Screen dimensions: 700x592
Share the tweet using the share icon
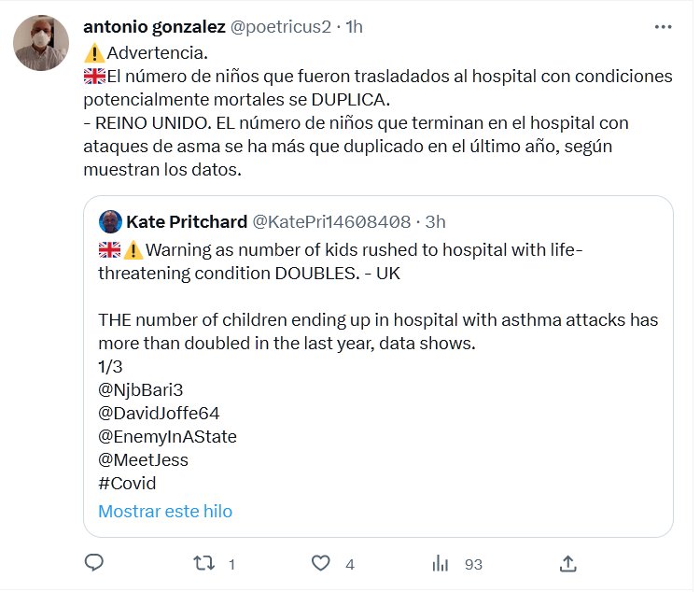click(x=567, y=563)
